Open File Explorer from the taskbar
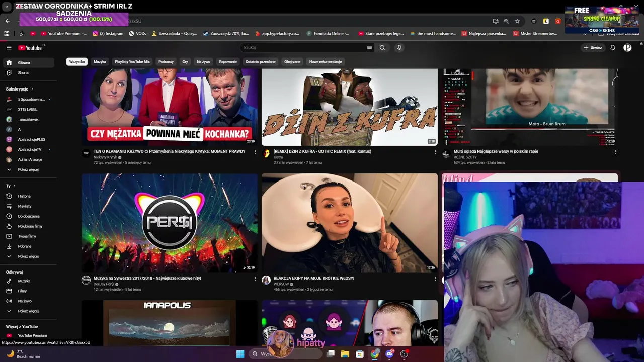644x362 pixels. pos(345,354)
